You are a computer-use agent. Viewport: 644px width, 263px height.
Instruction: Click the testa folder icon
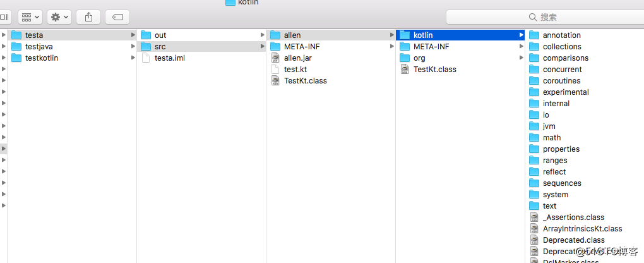pos(16,35)
